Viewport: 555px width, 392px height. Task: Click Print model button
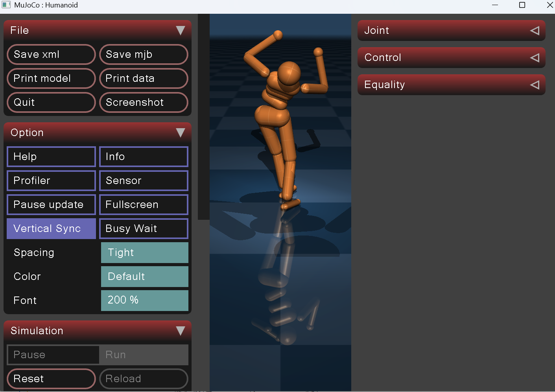pos(51,78)
